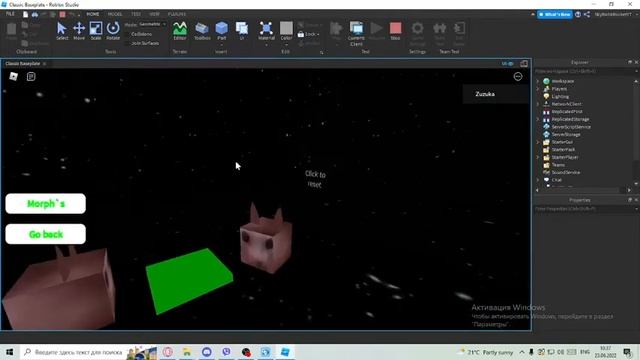Image resolution: width=640 pixels, height=360 pixels.
Task: Expand the StarterGui node
Action: click(538, 142)
